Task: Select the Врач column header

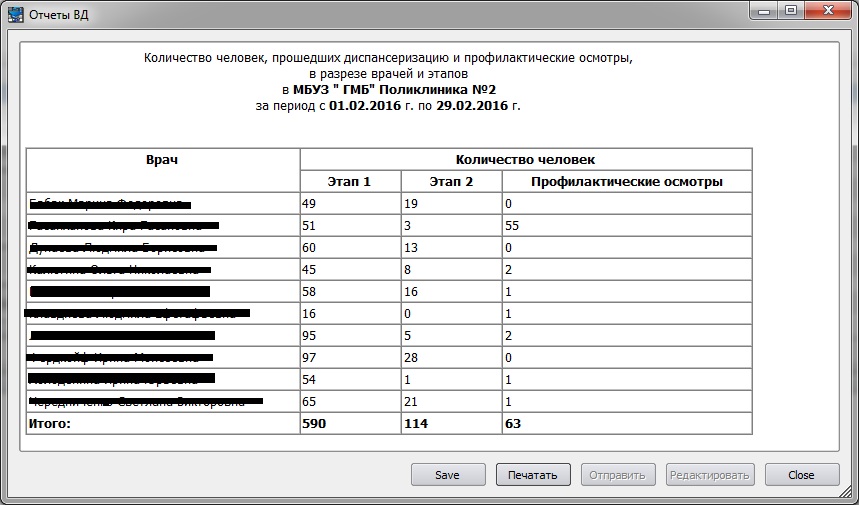Action: [x=162, y=160]
